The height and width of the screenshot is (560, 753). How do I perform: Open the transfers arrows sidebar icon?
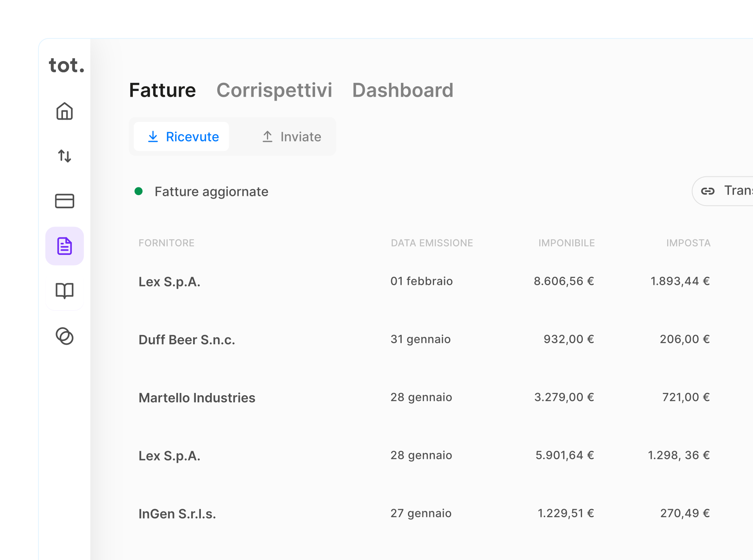tap(64, 156)
